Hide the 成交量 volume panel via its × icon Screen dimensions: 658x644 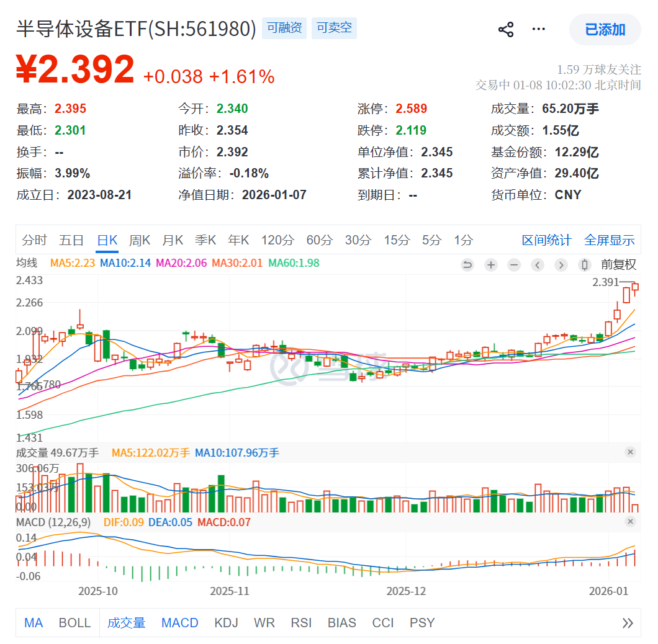coord(631,452)
